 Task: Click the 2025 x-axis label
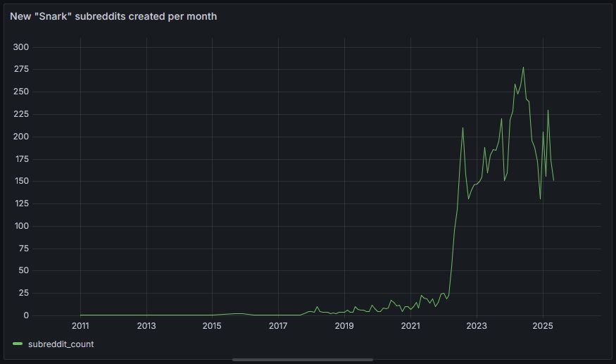pos(543,326)
